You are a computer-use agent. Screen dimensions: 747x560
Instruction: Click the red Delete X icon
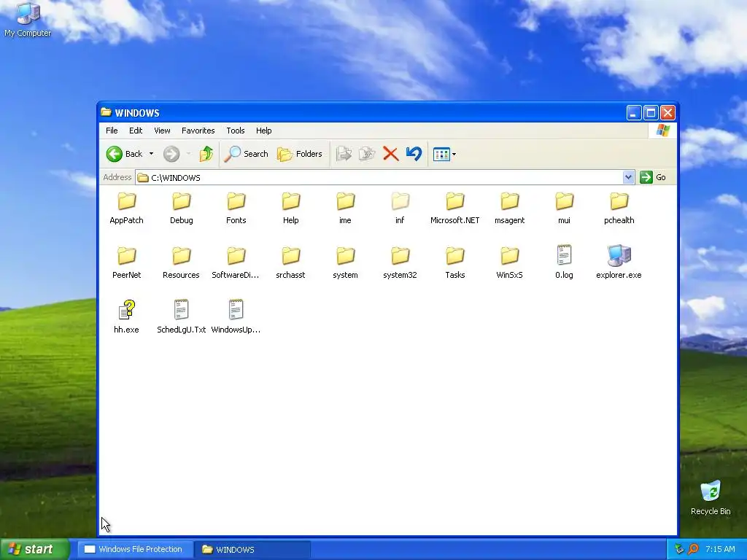click(391, 154)
